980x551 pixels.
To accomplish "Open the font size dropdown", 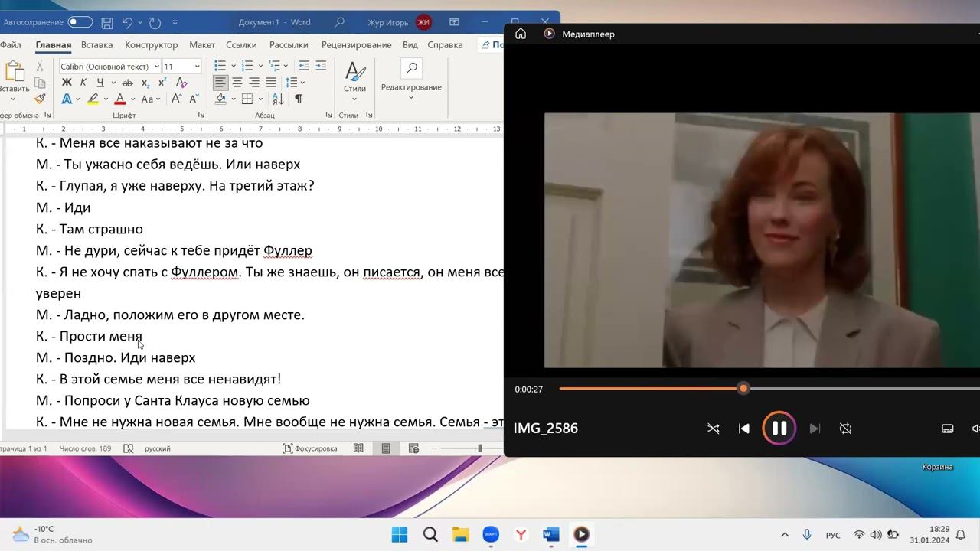I will coord(198,67).
